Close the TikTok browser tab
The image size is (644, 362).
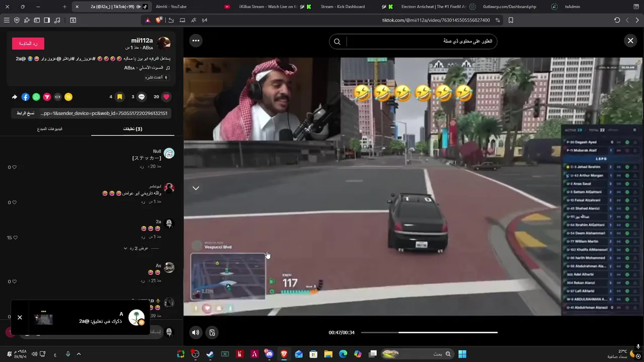[x=77, y=7]
